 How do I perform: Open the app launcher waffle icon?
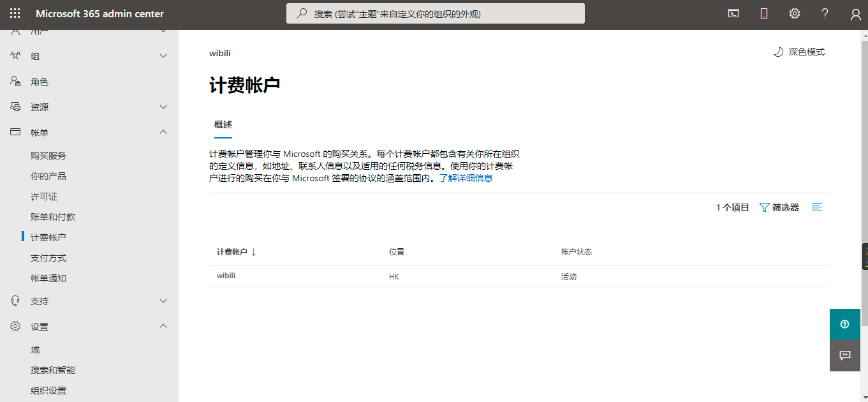pyautogui.click(x=15, y=13)
